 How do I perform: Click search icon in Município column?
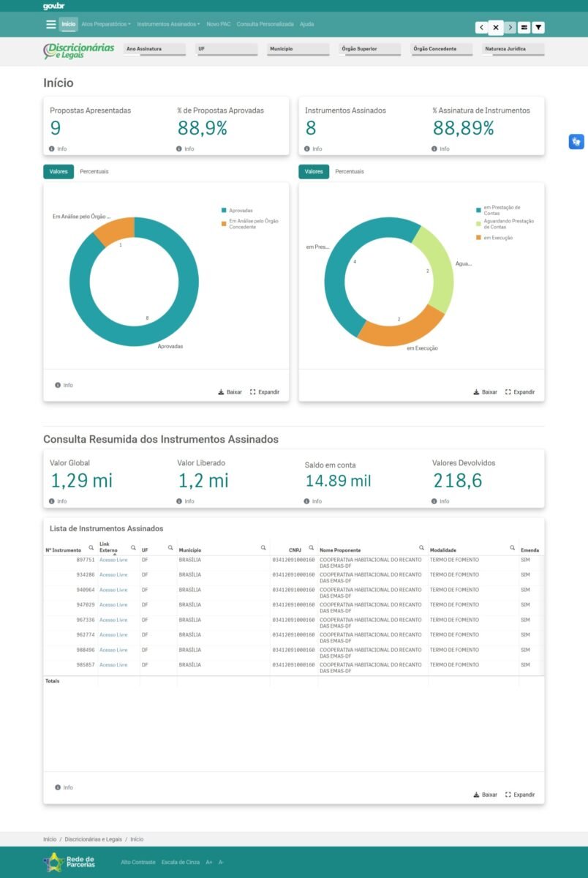coord(263,547)
